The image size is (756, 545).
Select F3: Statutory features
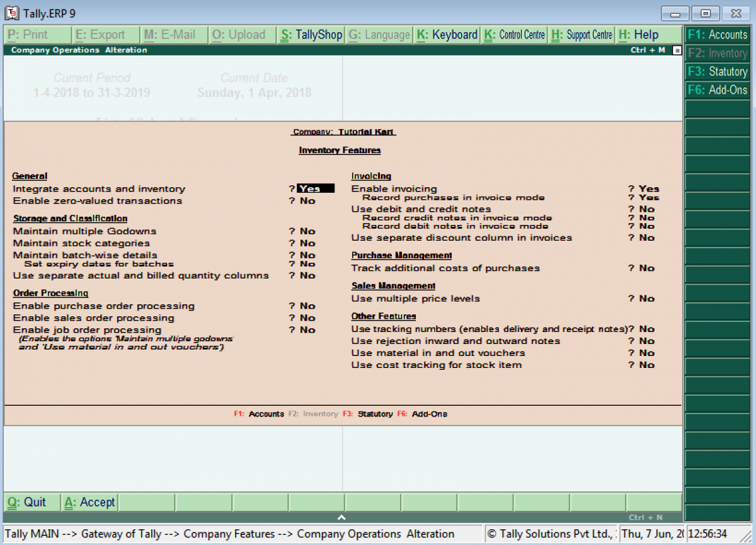[x=718, y=72]
